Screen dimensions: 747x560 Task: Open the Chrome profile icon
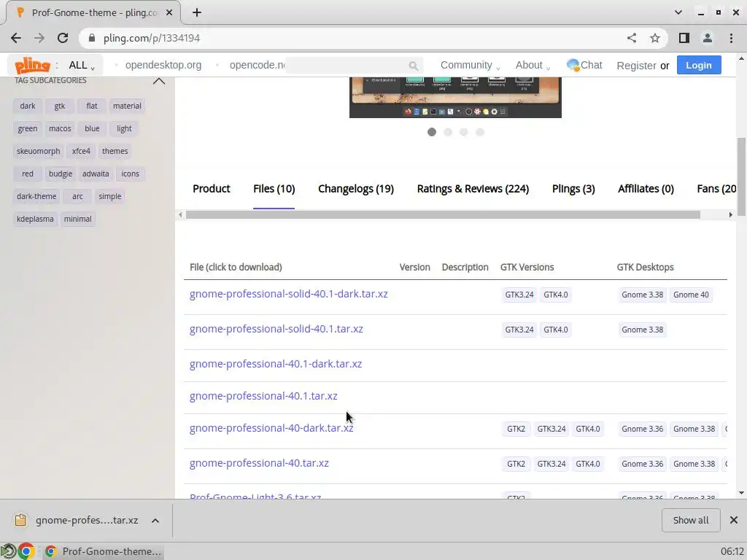[x=708, y=38]
